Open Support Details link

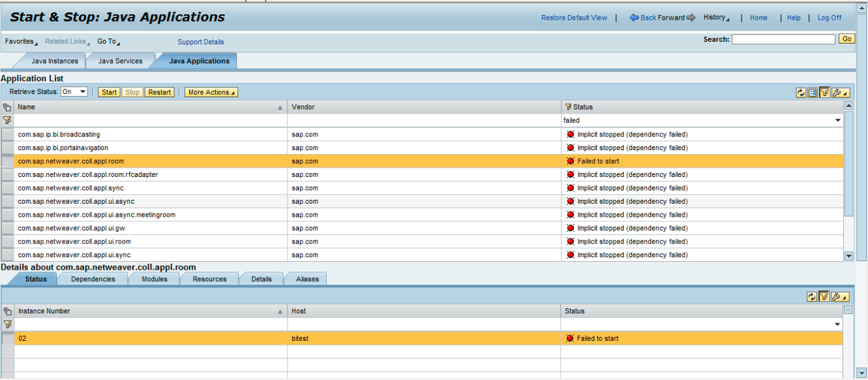(x=201, y=42)
